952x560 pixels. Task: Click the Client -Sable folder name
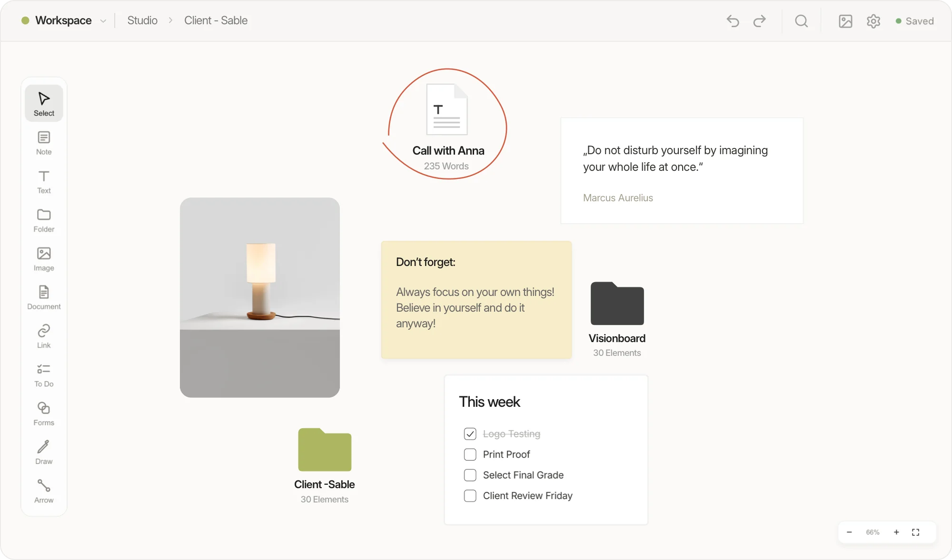click(x=325, y=484)
